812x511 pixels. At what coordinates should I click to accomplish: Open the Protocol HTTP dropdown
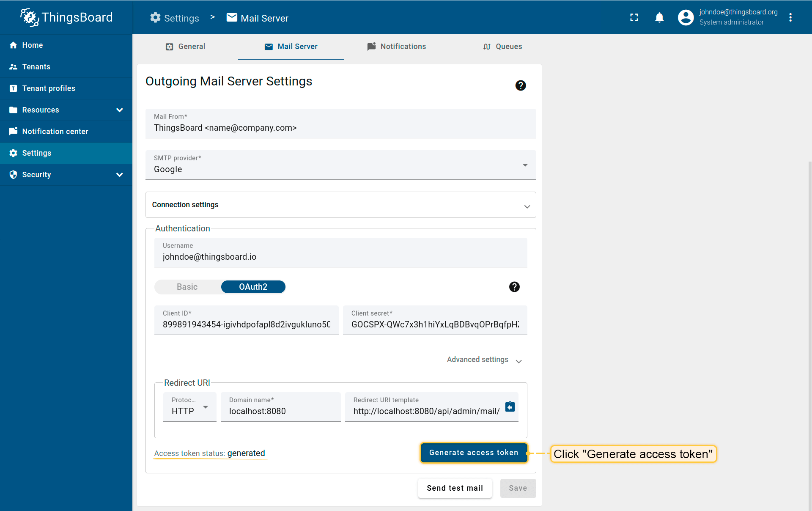pos(189,407)
